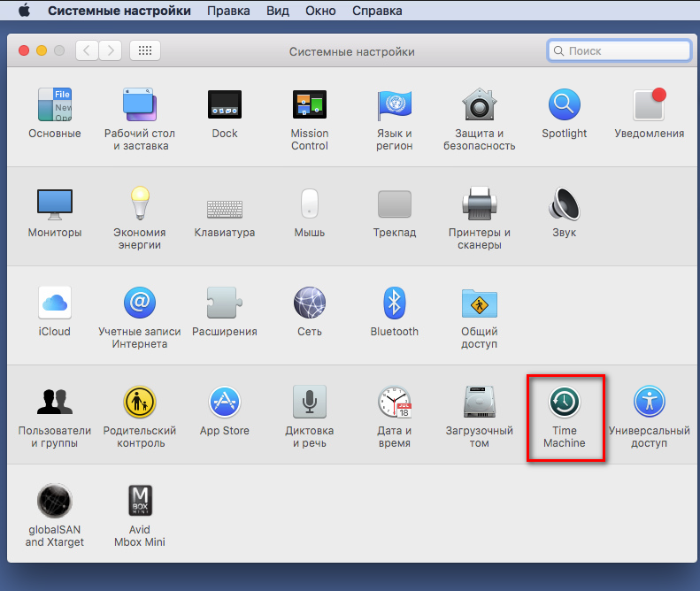
Task: Open the Dock preferences pane
Action: [x=225, y=106]
